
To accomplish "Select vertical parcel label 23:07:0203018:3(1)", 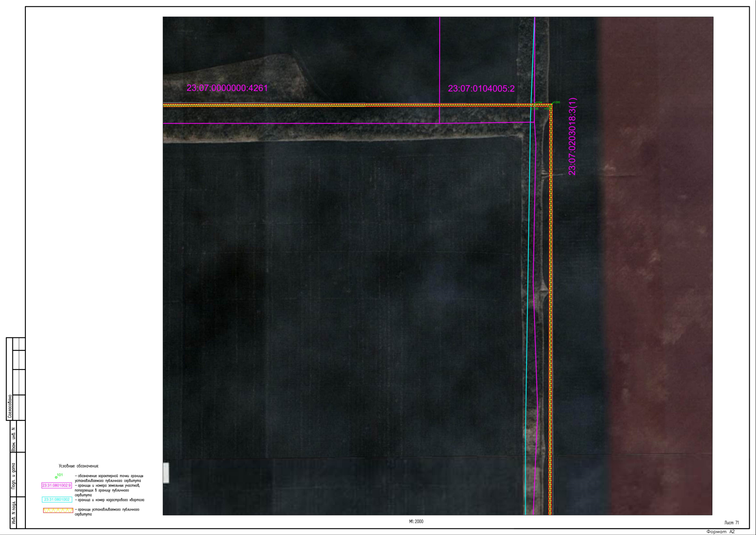I will (572, 136).
